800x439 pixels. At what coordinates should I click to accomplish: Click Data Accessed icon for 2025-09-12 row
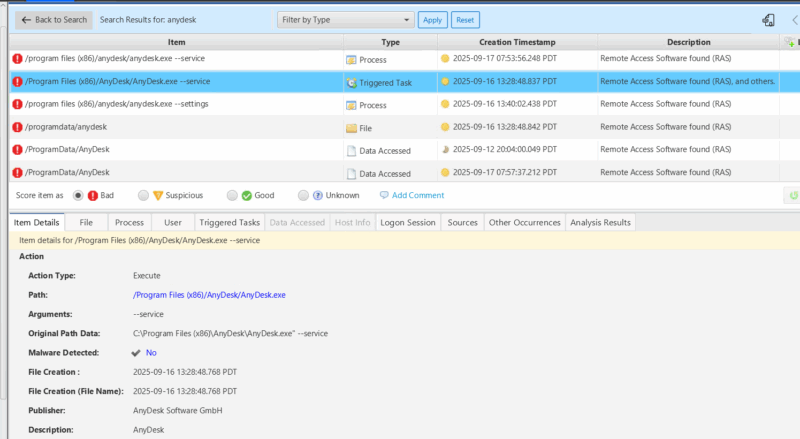351,151
